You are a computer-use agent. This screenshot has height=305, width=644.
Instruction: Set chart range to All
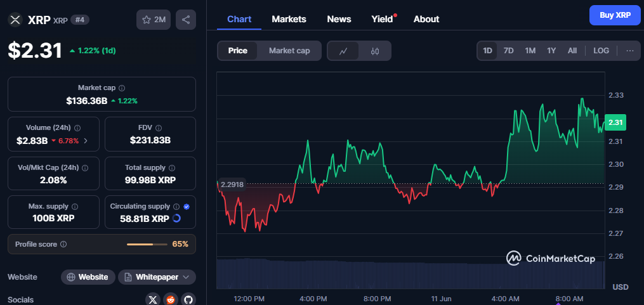[x=572, y=51]
